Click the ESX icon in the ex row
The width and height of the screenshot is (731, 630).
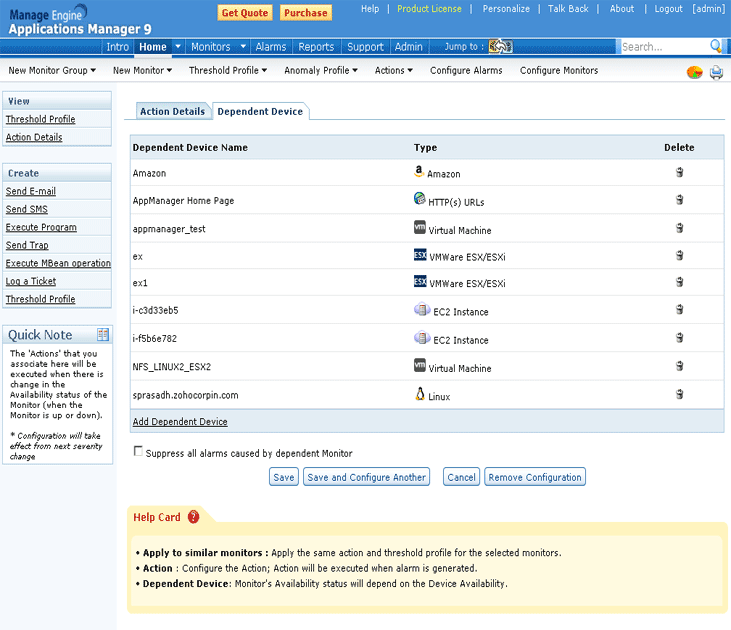point(420,255)
